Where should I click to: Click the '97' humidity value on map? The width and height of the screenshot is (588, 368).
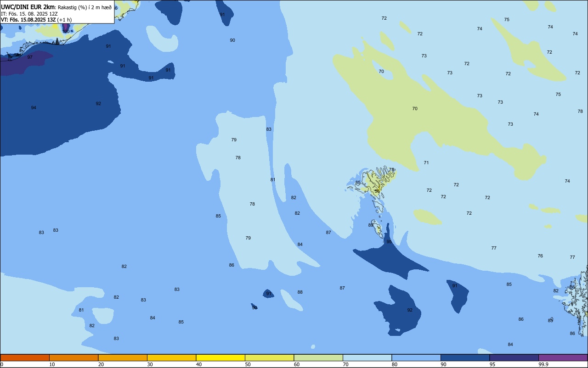pyautogui.click(x=30, y=57)
